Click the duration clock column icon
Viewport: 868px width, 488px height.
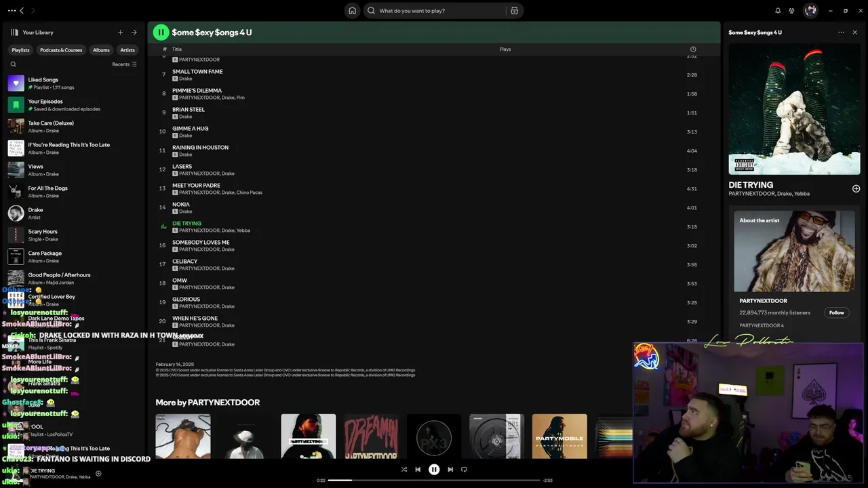click(x=692, y=49)
